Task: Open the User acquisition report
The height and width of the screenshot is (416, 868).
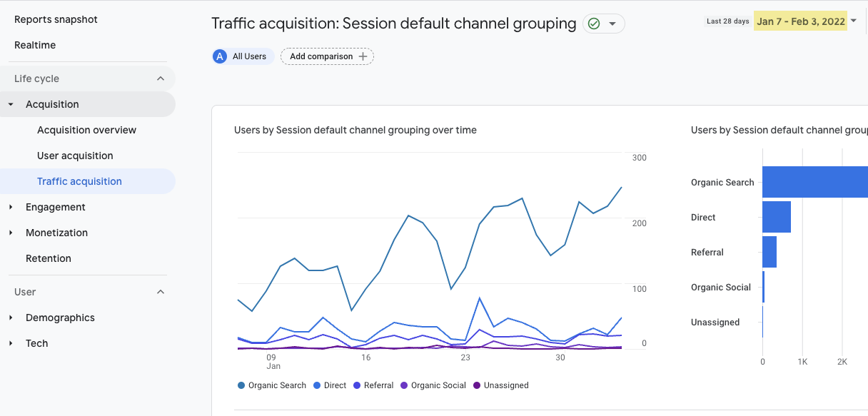Action: point(75,156)
